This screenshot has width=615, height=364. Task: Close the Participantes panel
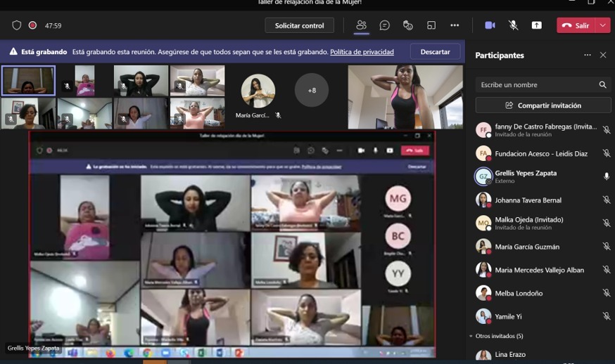(603, 55)
